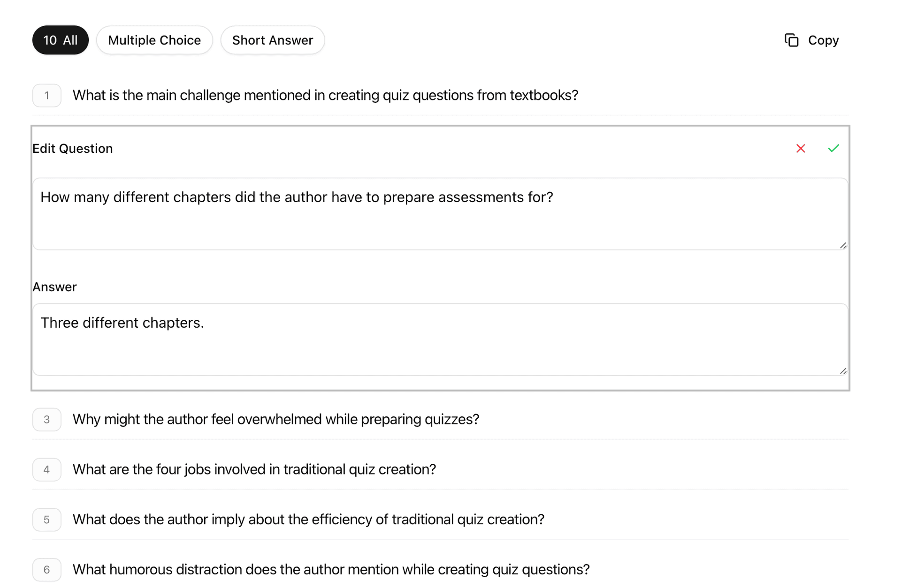
Task: Select question 4 about four jobs
Action: tap(254, 469)
